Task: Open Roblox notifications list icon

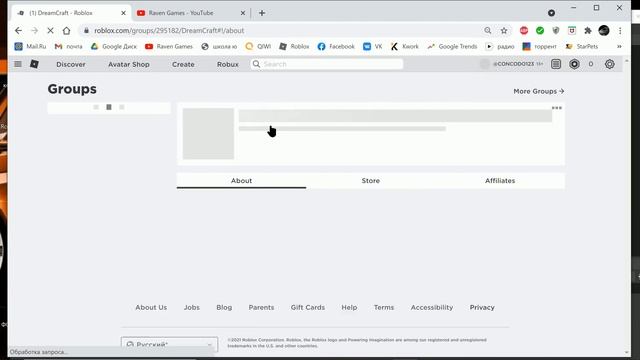Action: pyautogui.click(x=556, y=64)
